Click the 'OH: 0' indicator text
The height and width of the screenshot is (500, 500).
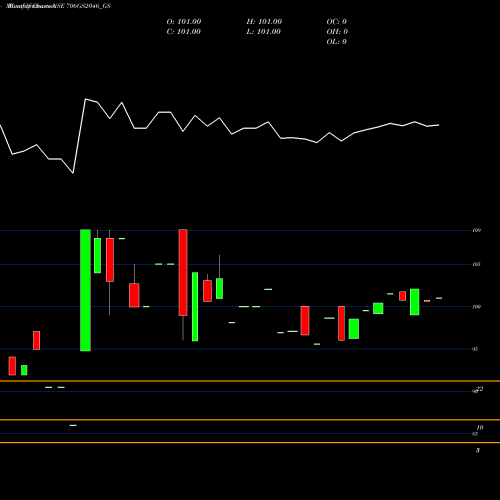(x=337, y=32)
